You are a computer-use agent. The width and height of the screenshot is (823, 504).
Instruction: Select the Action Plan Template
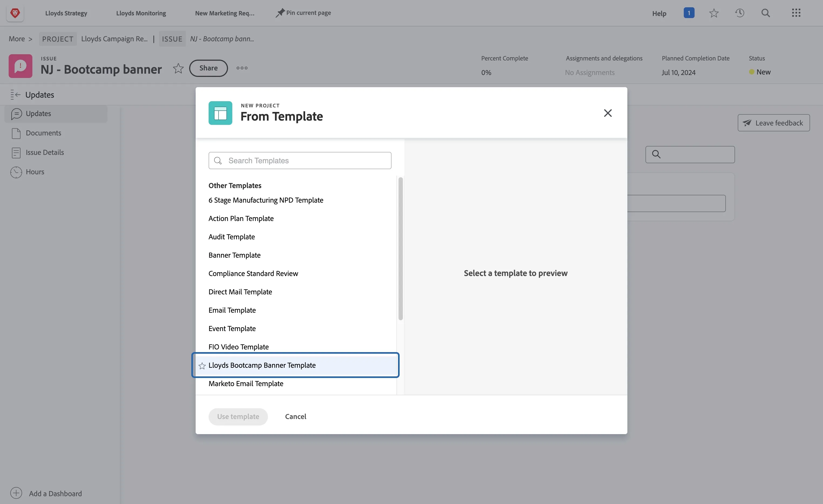[241, 219]
